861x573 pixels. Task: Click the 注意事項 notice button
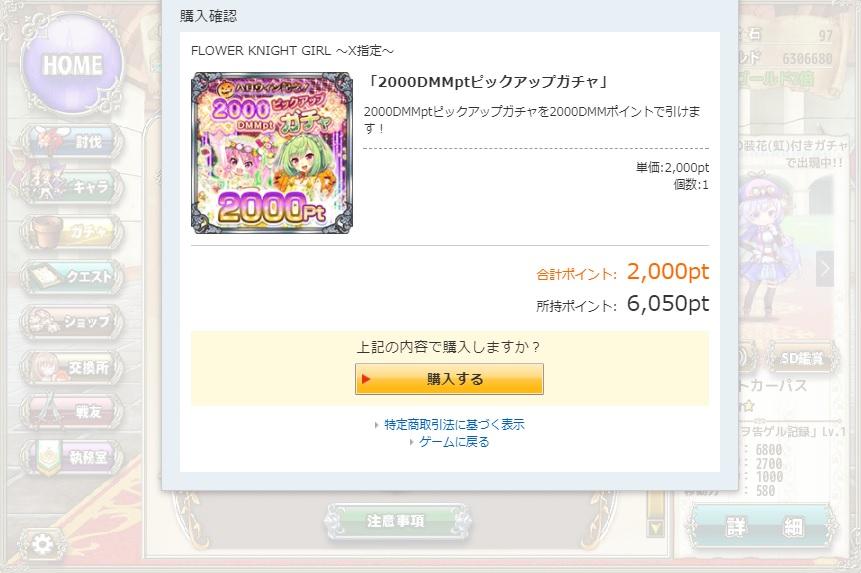[x=396, y=521]
